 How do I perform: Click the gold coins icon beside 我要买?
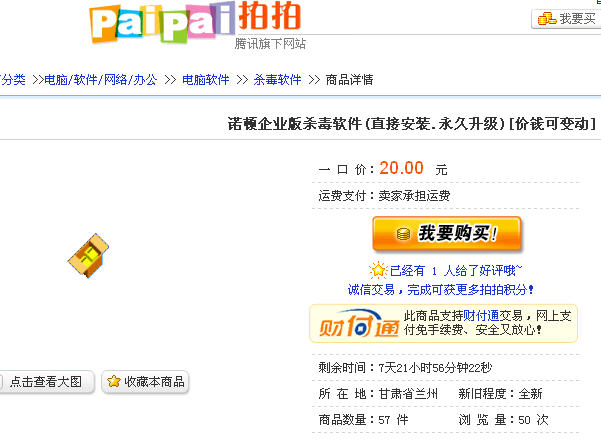(x=547, y=18)
